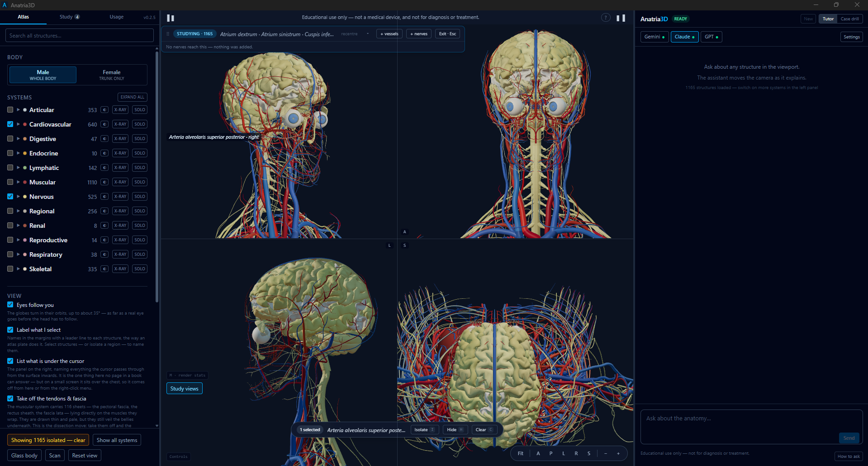Uncheck the Nervous system checkbox

[10, 197]
